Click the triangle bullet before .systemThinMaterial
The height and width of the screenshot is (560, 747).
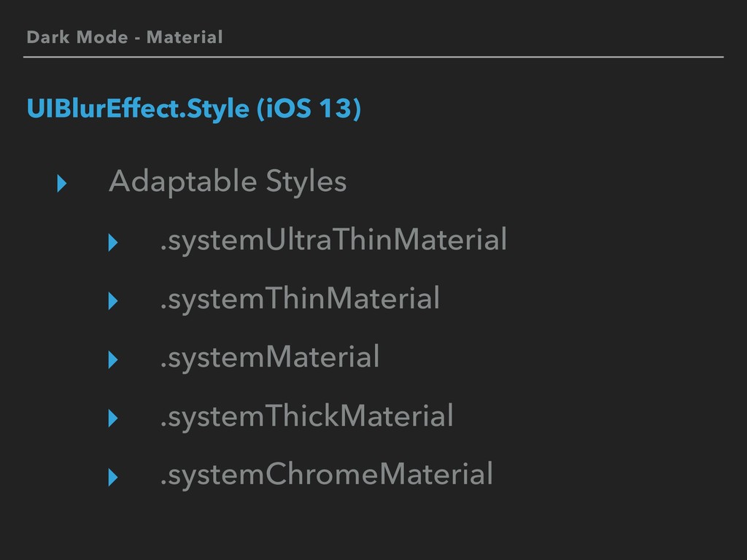[113, 301]
